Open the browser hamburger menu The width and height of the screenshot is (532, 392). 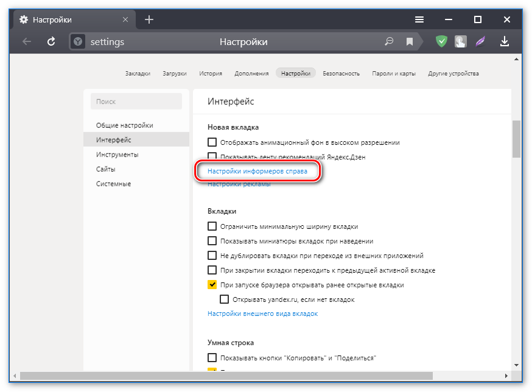tap(419, 19)
